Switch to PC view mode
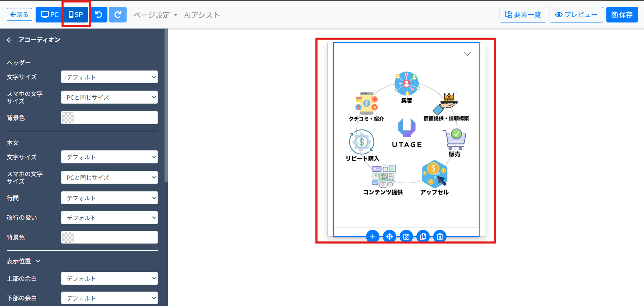The width and height of the screenshot is (644, 306). pos(49,14)
